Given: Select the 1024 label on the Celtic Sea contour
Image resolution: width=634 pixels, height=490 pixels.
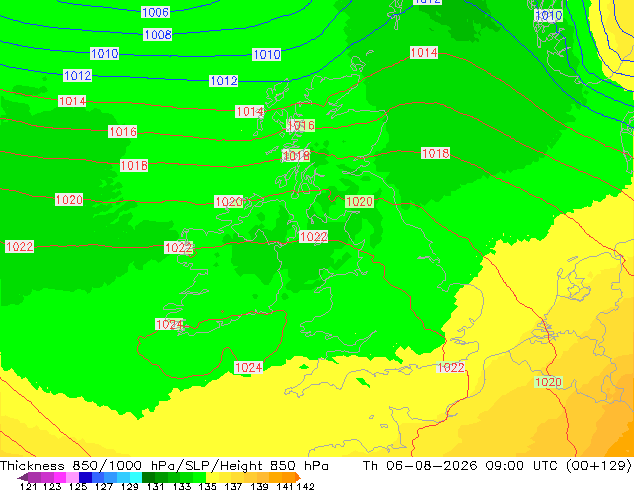Looking at the screenshot, I should point(249,368).
